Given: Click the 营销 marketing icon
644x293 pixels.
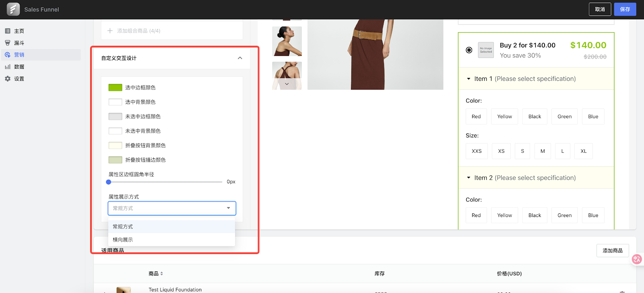Looking at the screenshot, I should click(8, 55).
